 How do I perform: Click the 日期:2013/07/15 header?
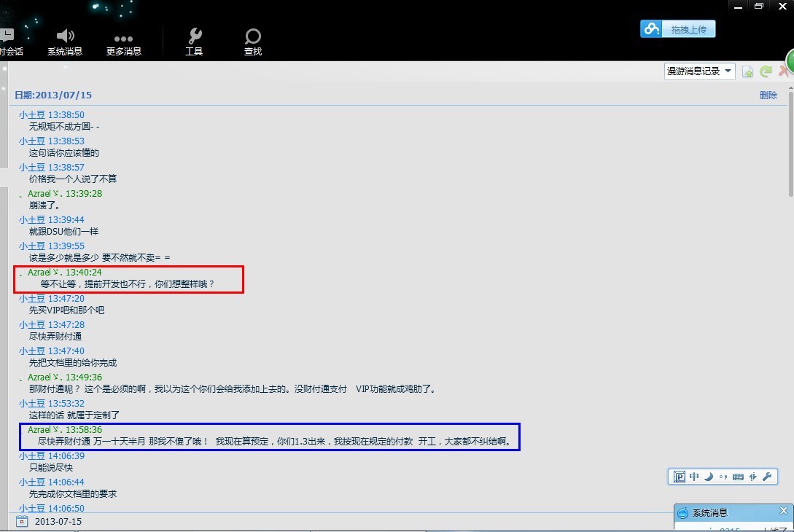[x=53, y=95]
